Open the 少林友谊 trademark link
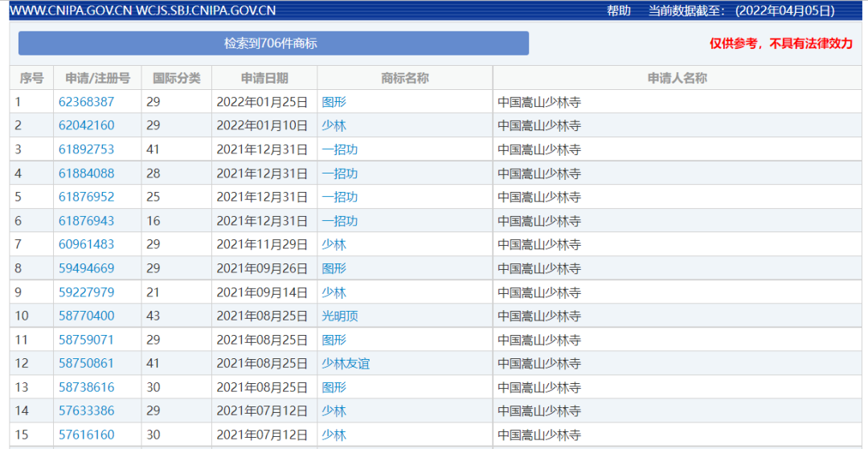The height and width of the screenshot is (449, 868). [x=346, y=363]
